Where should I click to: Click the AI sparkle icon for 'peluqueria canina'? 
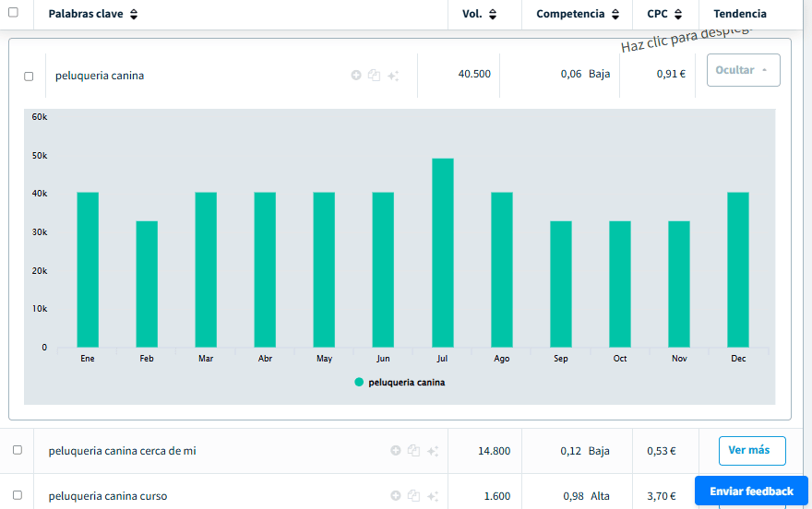(393, 76)
